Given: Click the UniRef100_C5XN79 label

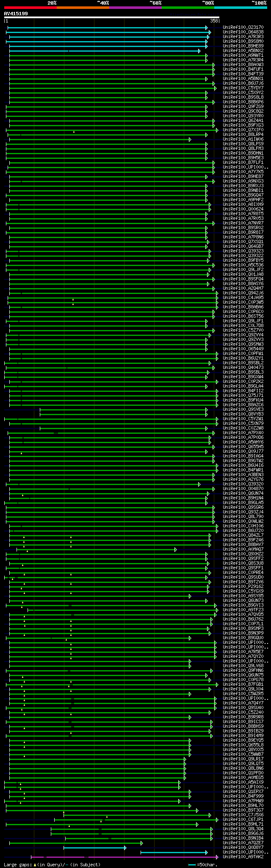Looking at the screenshot, I should [x=243, y=424].
